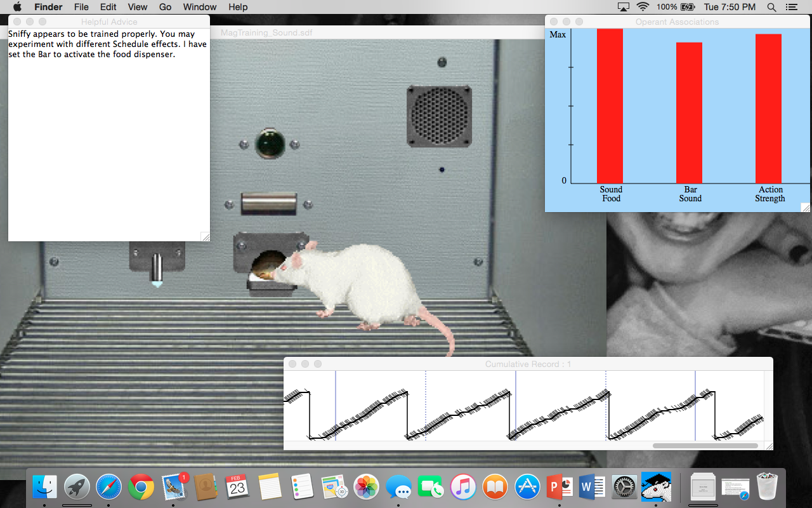The image size is (812, 508).
Task: Launch Google Chrome from the Dock
Action: pos(141,486)
